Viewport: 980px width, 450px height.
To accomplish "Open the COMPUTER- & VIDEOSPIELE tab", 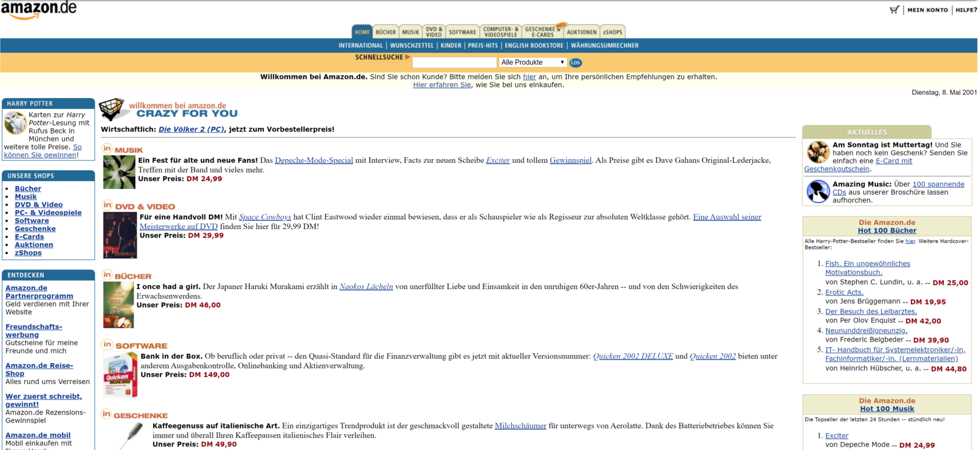I will pos(500,32).
